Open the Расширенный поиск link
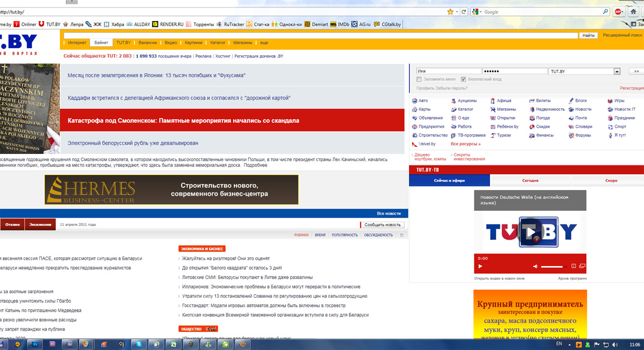Image resolution: width=644 pixels, height=350 pixels. [x=622, y=35]
